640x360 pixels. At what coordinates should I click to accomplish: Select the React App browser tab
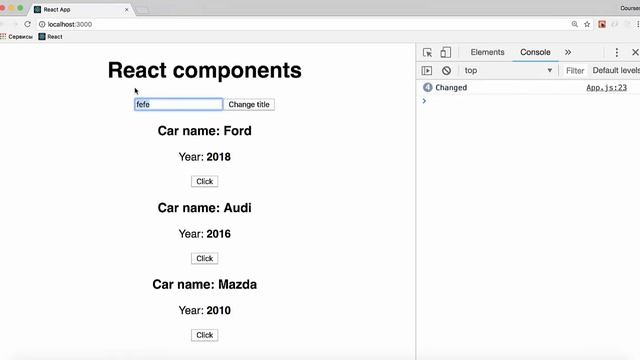82,9
